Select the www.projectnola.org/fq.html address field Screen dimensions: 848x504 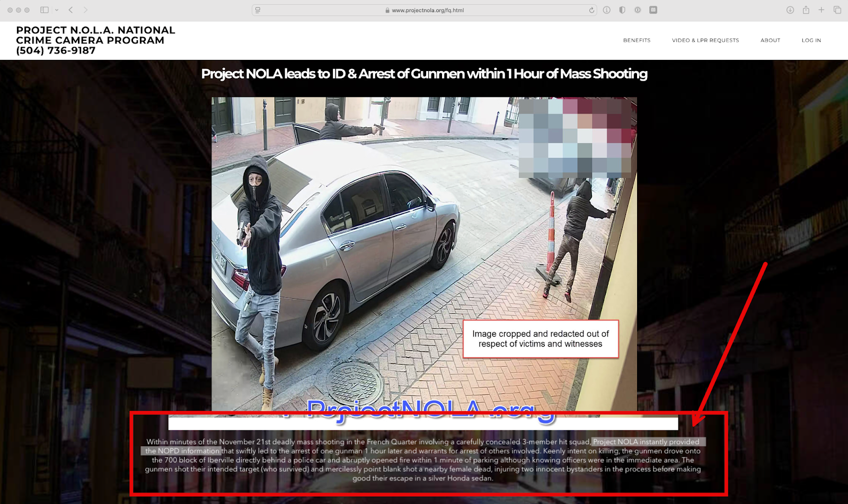click(425, 10)
